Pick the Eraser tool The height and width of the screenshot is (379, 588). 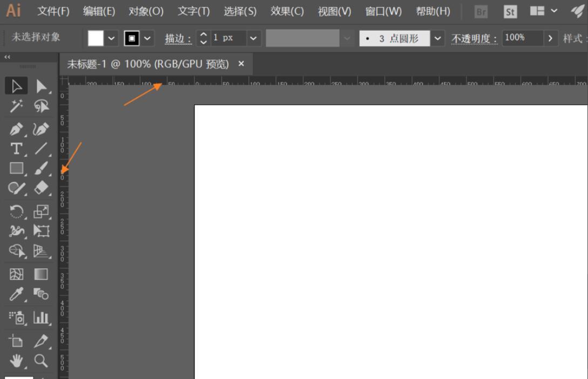click(41, 188)
